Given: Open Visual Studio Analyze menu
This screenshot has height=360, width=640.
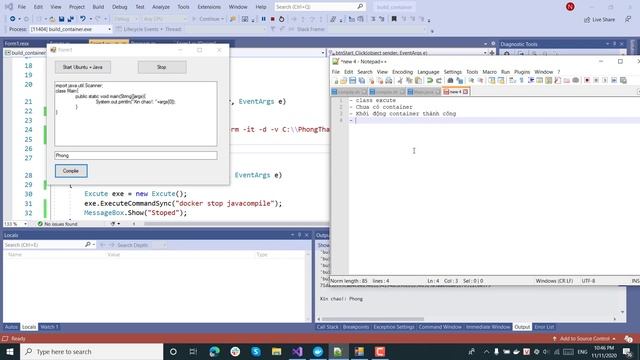Looking at the screenshot, I should (x=161, y=7).
